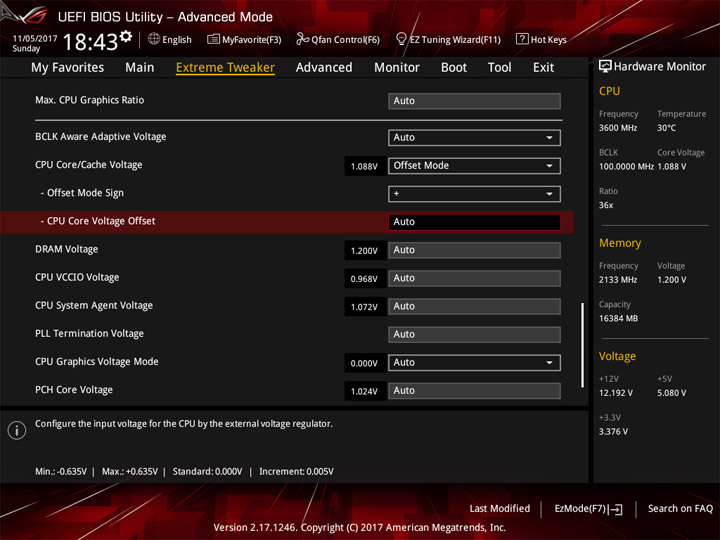Click the CPU Frequency 3600 MHz value
The height and width of the screenshot is (540, 720).
[x=618, y=128]
